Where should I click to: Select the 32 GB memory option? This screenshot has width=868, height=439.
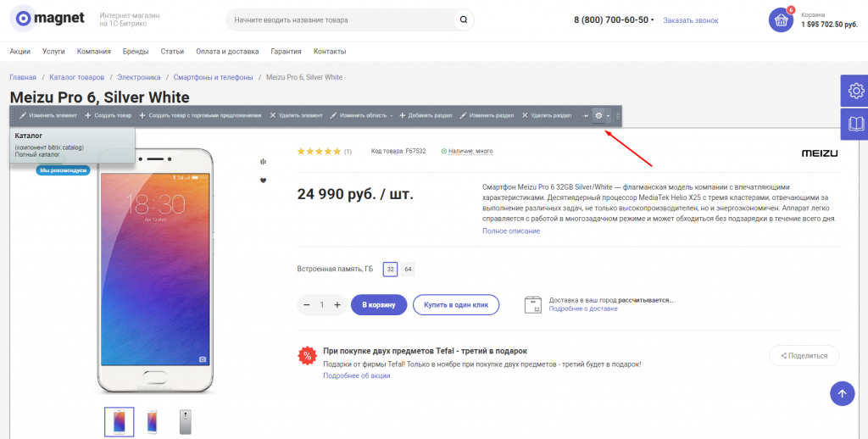click(x=390, y=270)
